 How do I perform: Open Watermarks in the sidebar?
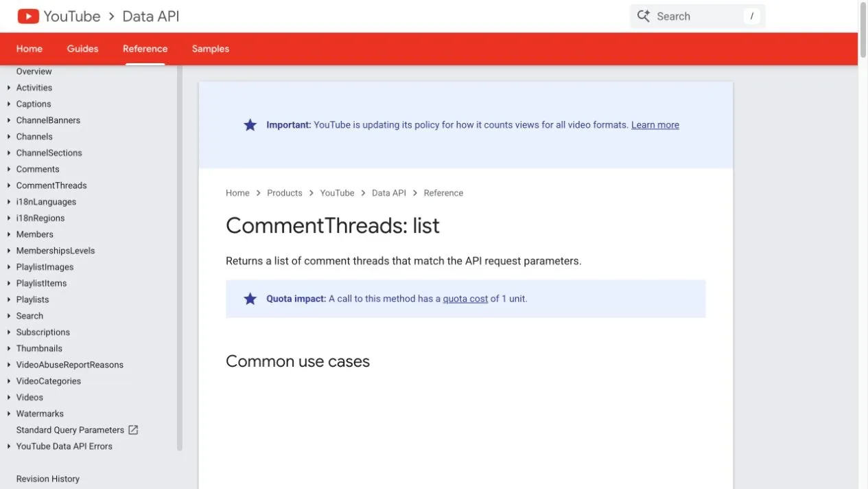tap(40, 413)
